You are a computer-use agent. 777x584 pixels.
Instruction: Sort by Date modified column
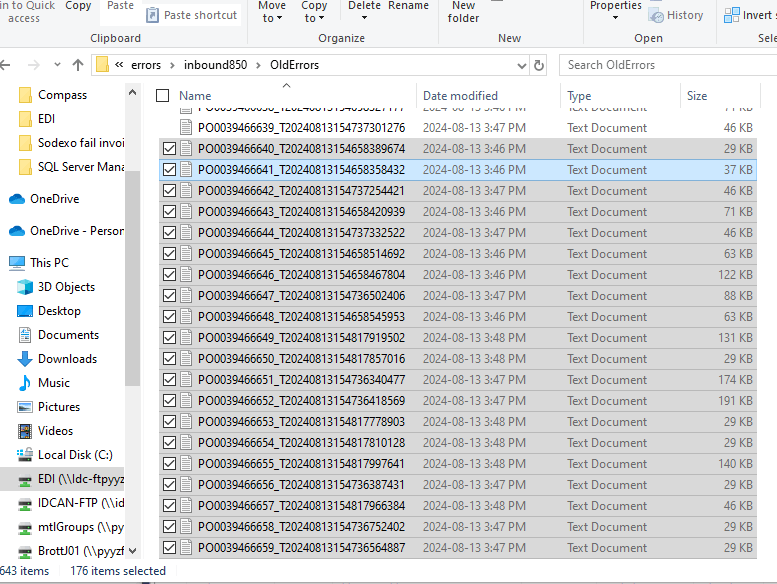(460, 96)
